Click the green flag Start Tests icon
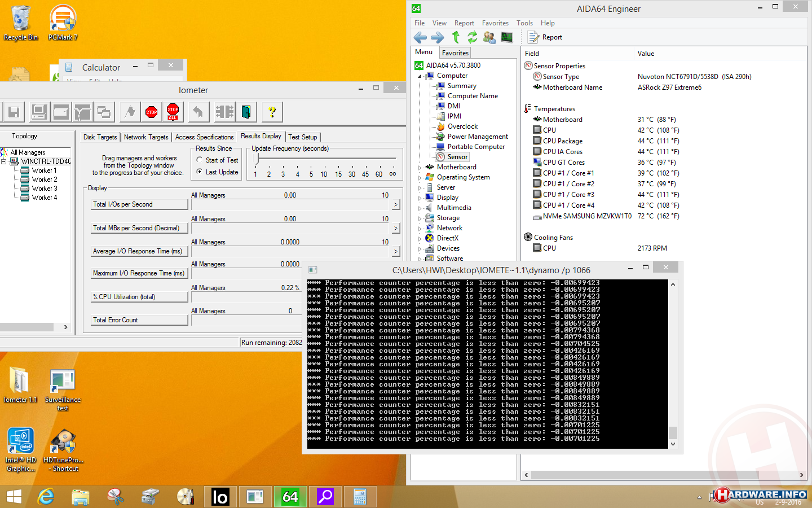 point(130,112)
